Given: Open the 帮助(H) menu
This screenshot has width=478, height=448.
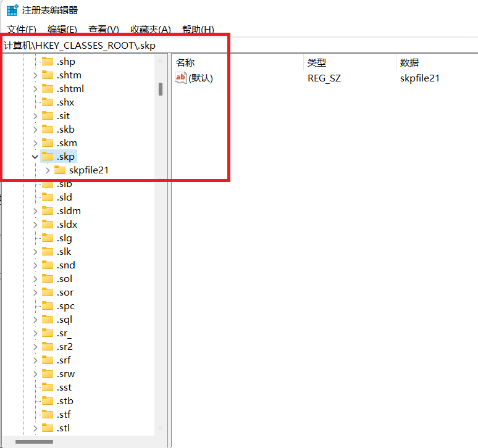Looking at the screenshot, I should tap(198, 29).
